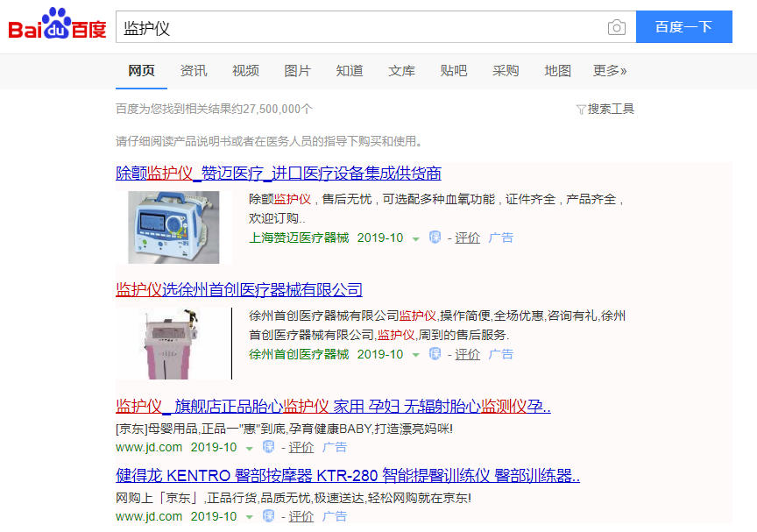757x532 pixels.
Task: Switch to the 图片 tab
Action: pyautogui.click(x=297, y=71)
